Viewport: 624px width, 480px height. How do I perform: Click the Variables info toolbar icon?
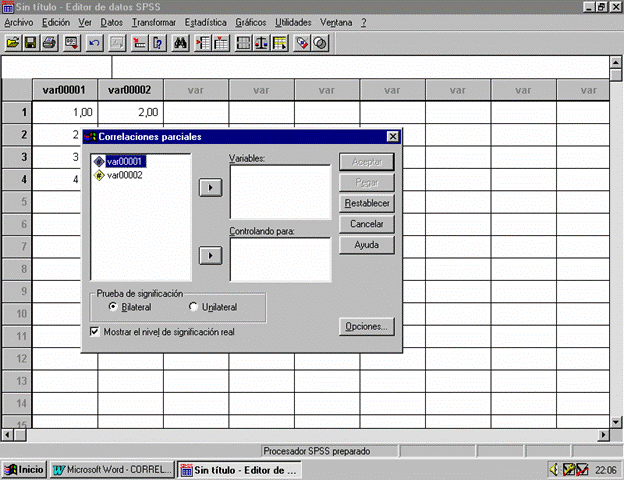pos(158,43)
